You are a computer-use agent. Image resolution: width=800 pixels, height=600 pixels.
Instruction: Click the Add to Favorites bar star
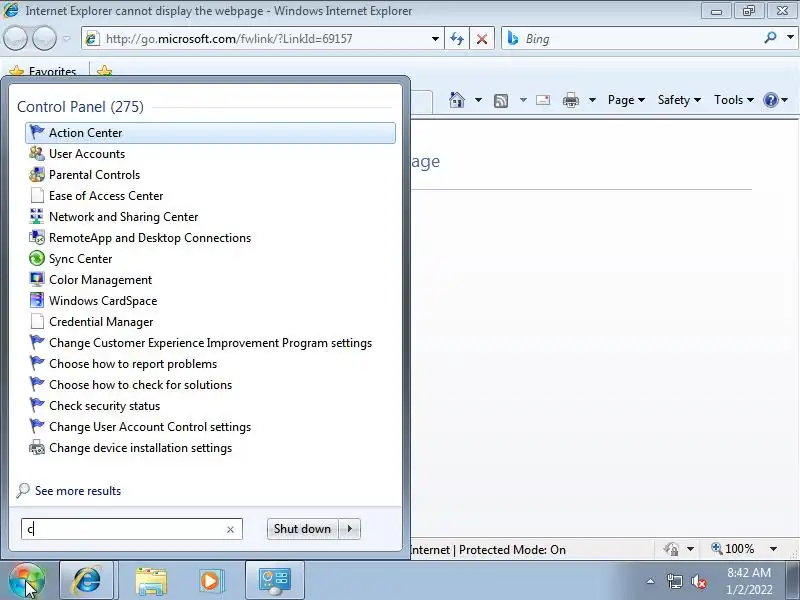[x=104, y=70]
